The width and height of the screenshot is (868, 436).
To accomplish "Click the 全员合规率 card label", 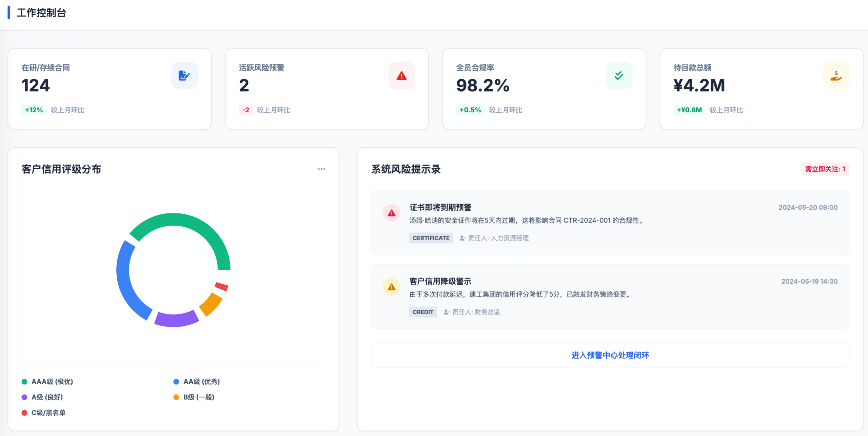I will (x=475, y=68).
